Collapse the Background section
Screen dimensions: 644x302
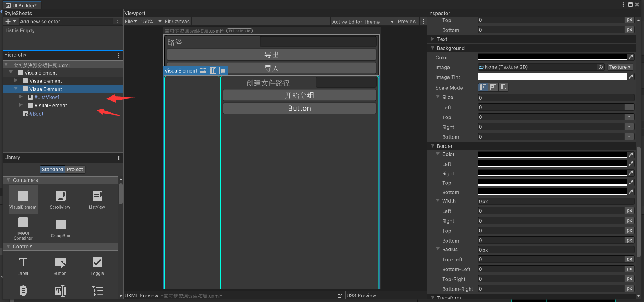click(x=433, y=48)
